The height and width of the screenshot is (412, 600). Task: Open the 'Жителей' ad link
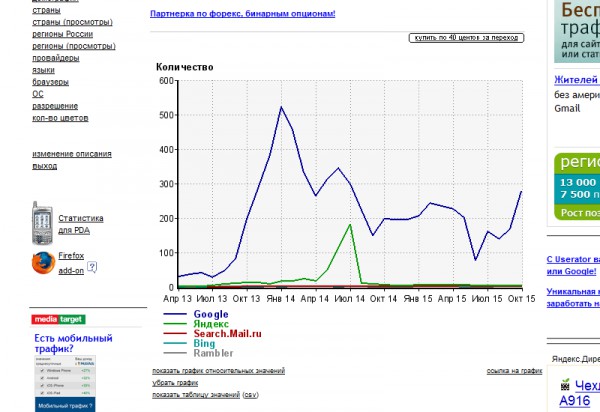577,80
